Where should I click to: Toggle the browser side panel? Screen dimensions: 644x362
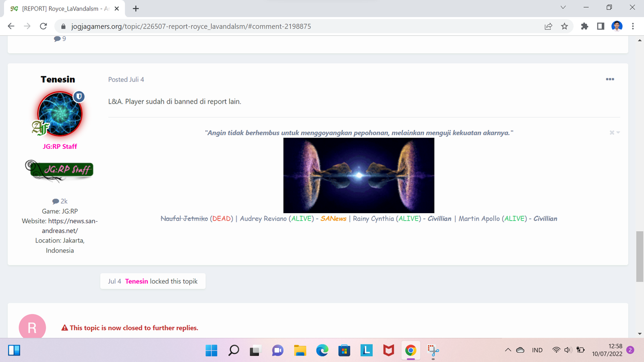(600, 26)
